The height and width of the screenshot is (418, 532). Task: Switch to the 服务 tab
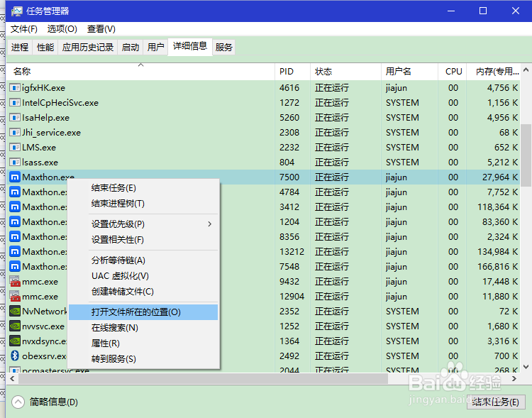[x=223, y=48]
